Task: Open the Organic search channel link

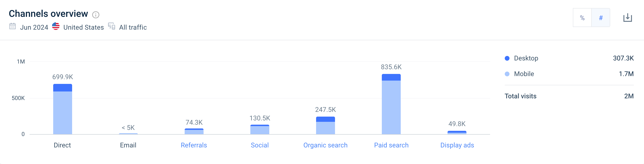Action: tap(325, 145)
